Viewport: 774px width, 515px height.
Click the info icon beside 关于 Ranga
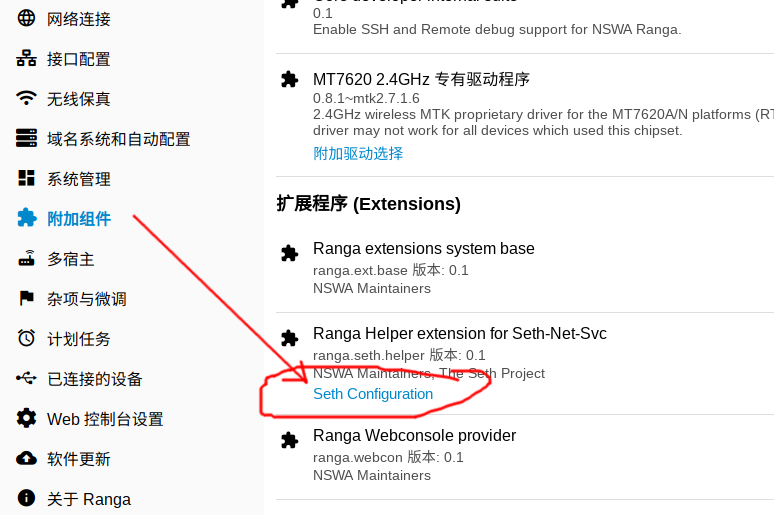pyautogui.click(x=26, y=498)
